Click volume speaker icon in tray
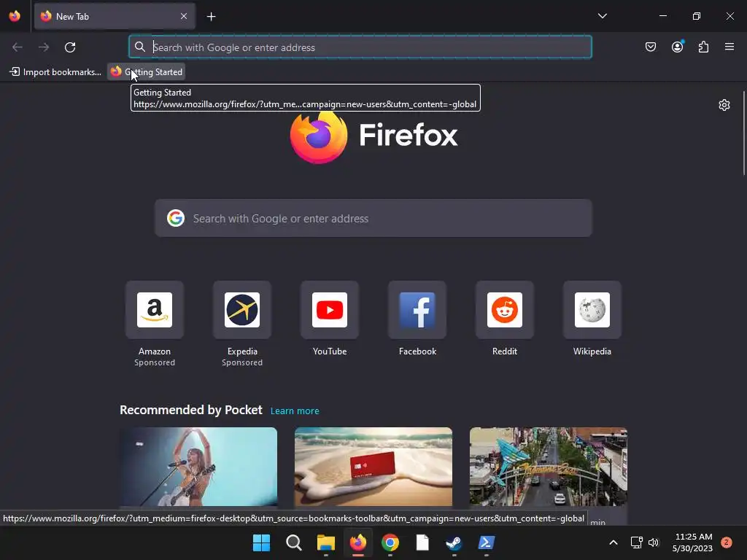Screen dimensions: 747x560 (654, 542)
